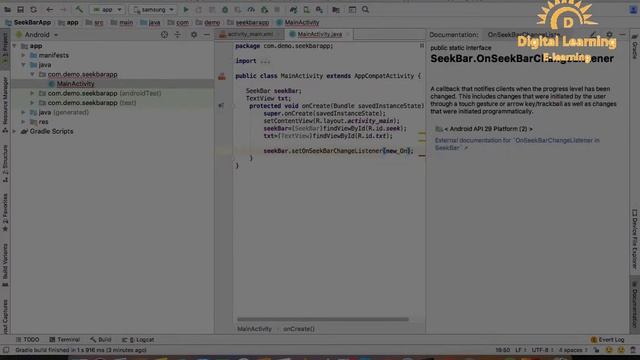640x360 pixels.
Task: Collapse all in project panel
Action: coord(178,35)
